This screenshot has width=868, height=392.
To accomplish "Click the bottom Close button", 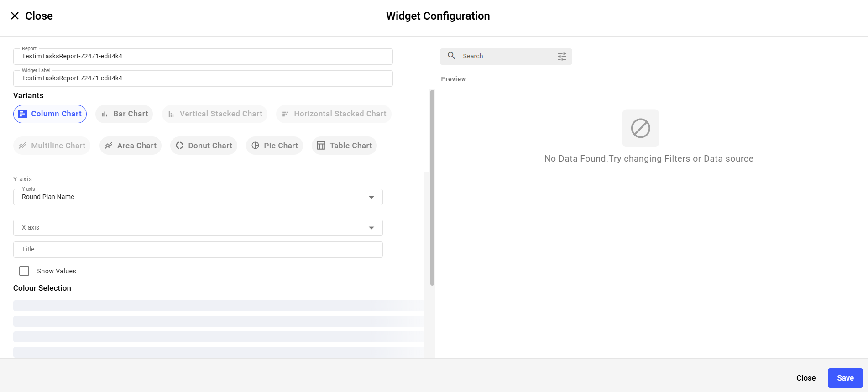I will 805,378.
